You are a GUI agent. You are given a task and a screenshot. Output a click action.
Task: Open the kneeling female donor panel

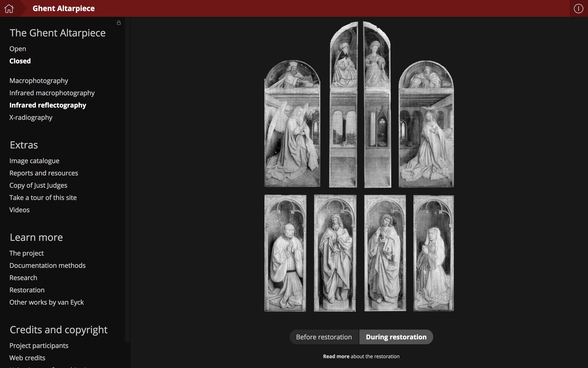tap(433, 253)
